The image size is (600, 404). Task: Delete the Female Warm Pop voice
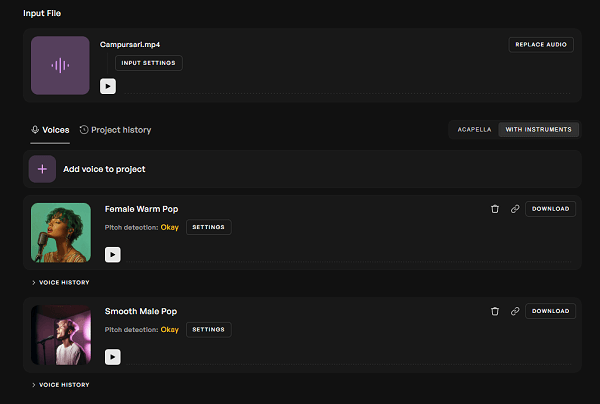[x=495, y=209]
